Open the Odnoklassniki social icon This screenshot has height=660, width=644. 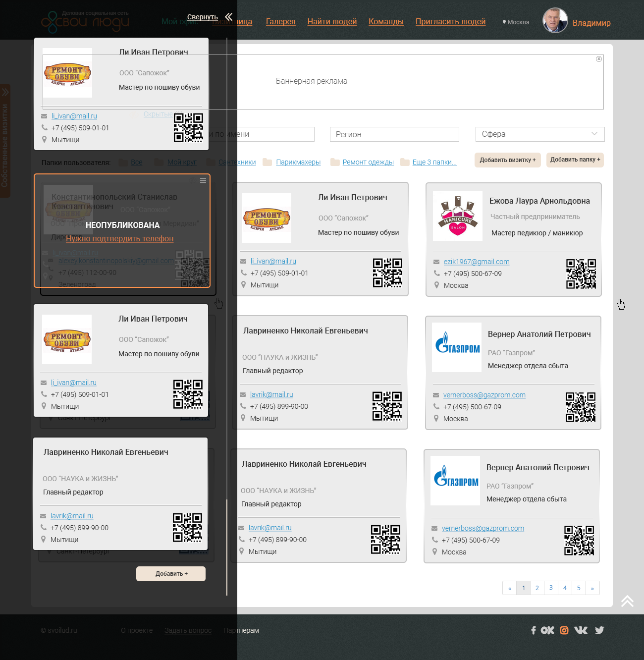click(547, 630)
